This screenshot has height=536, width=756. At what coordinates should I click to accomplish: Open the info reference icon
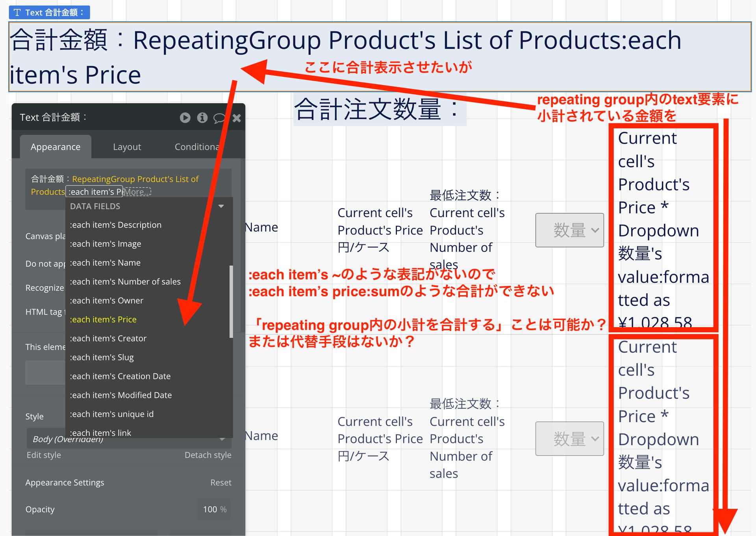click(x=202, y=117)
